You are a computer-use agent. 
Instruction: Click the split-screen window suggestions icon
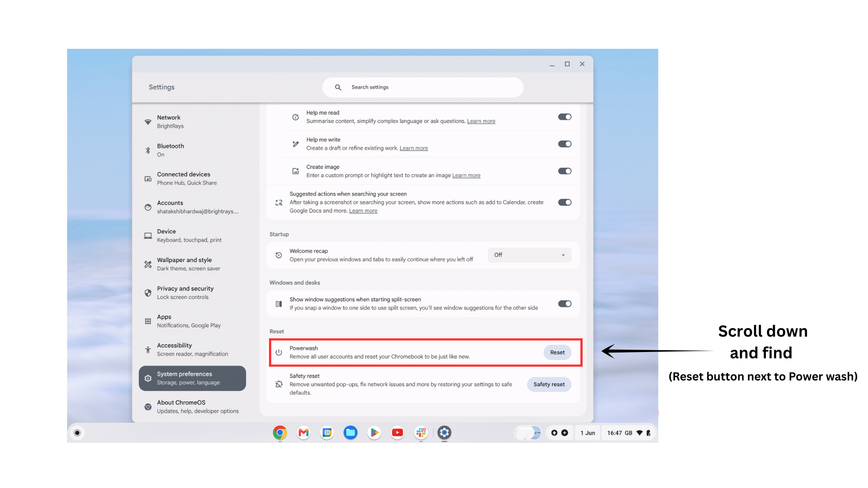(278, 304)
